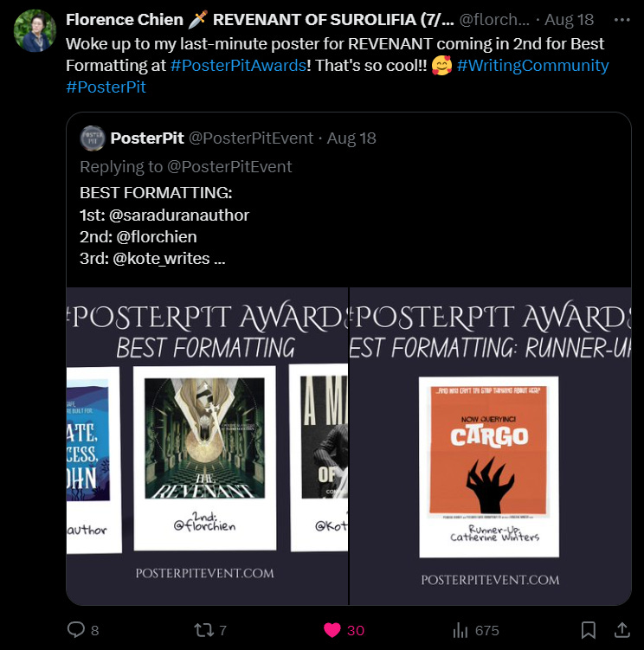Open the Best Formatting award image
The height and width of the screenshot is (650, 644).
208,446
